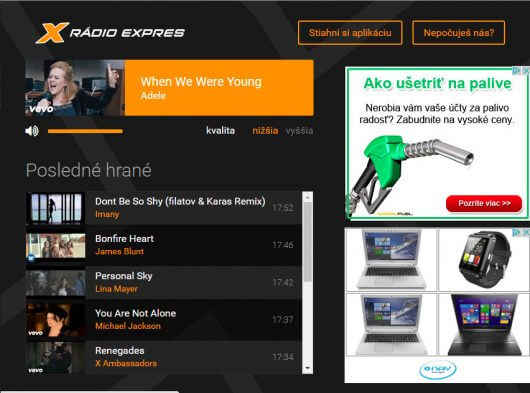Click scrollbar down arrow in playlist
The image size is (530, 393).
point(307,368)
